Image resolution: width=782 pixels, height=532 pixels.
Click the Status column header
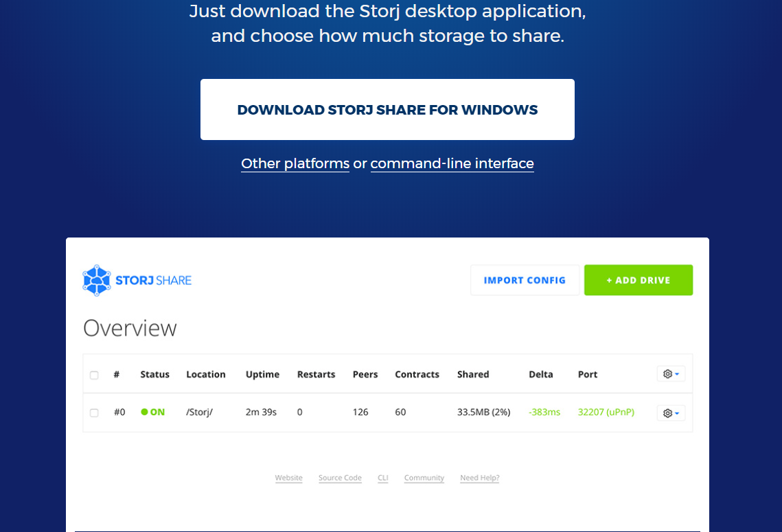154,374
